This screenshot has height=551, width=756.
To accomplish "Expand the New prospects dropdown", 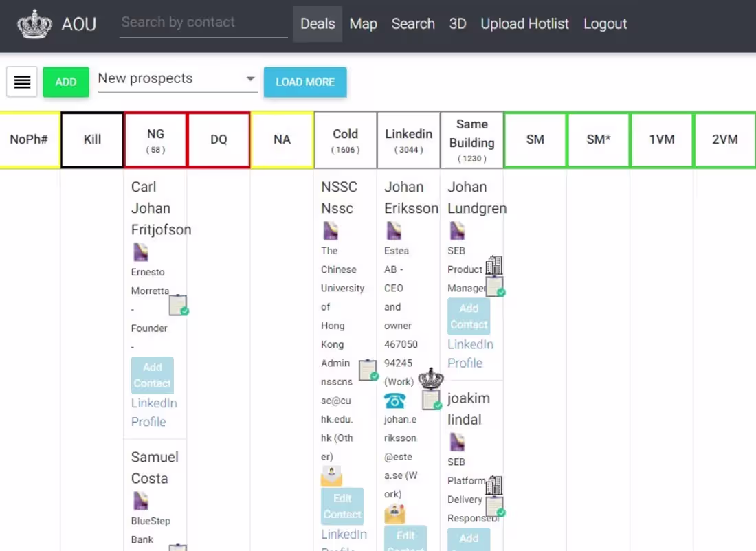I will (177, 78).
